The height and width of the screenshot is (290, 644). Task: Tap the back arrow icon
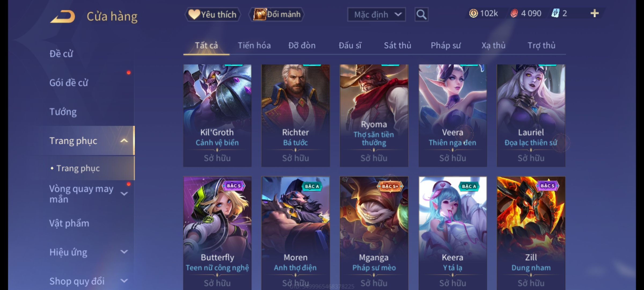point(63,17)
